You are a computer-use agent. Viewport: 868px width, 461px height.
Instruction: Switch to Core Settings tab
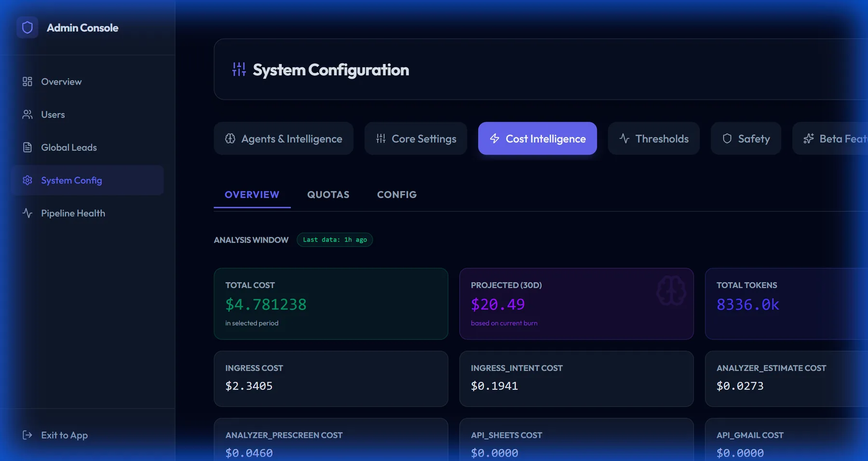pyautogui.click(x=416, y=138)
